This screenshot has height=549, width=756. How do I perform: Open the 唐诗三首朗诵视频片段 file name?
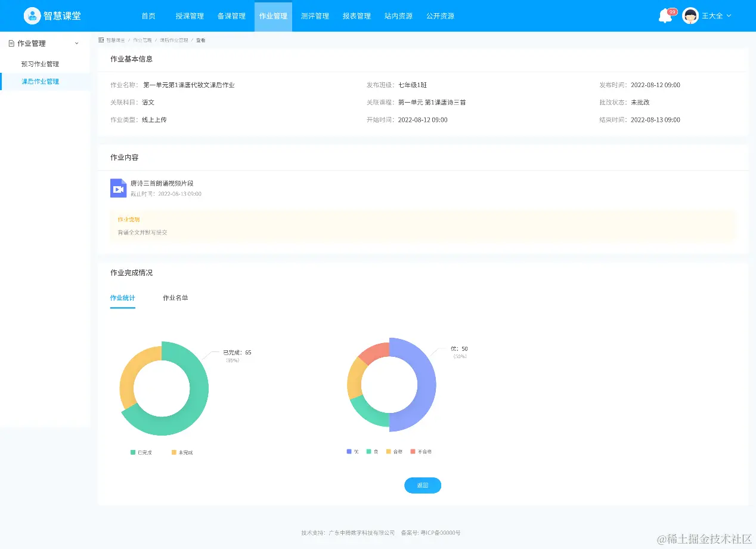click(162, 184)
